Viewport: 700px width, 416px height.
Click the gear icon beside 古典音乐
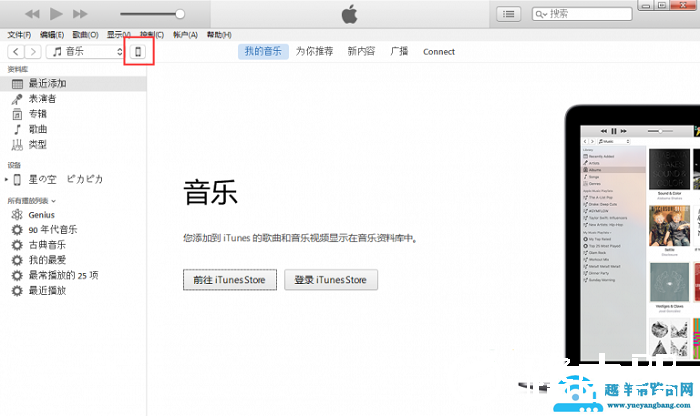click(17, 245)
